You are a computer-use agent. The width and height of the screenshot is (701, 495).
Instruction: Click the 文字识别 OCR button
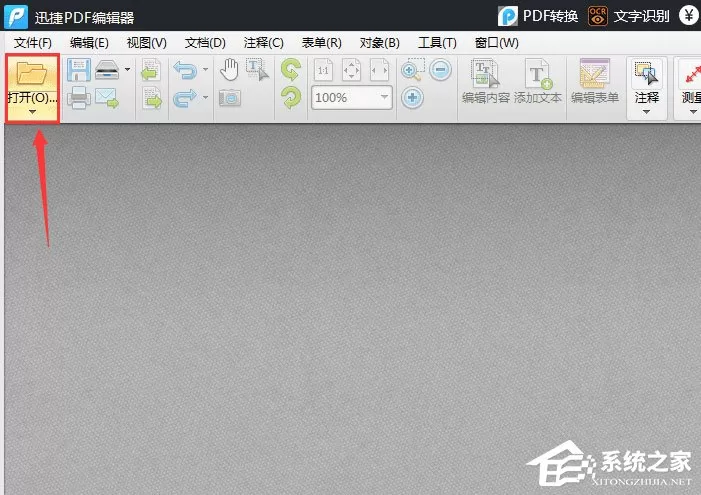(x=629, y=16)
